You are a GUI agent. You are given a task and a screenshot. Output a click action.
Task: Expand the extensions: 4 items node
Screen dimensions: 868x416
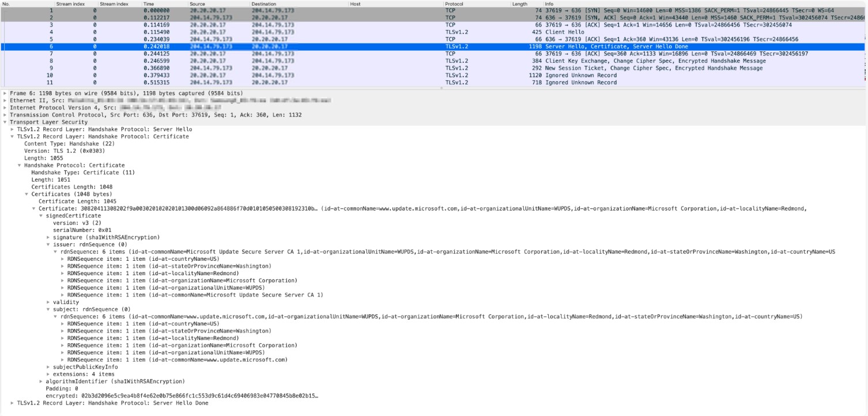(x=48, y=374)
